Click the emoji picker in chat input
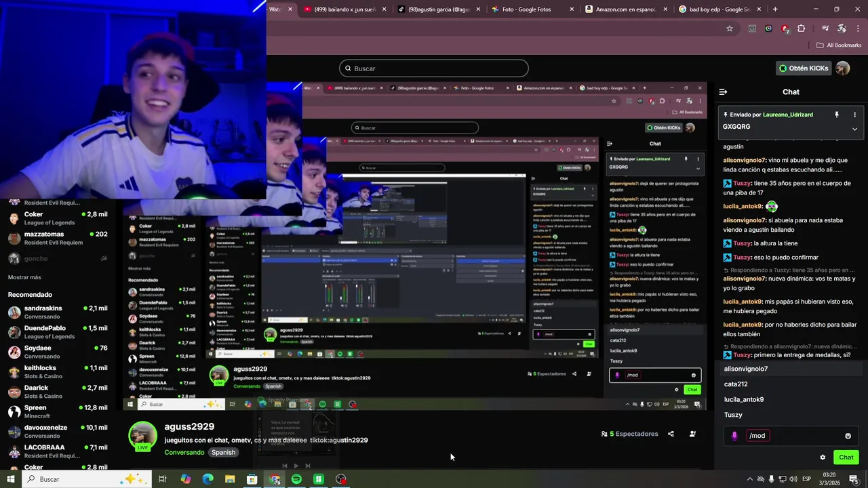Viewport: 868px width, 488px height. click(848, 436)
